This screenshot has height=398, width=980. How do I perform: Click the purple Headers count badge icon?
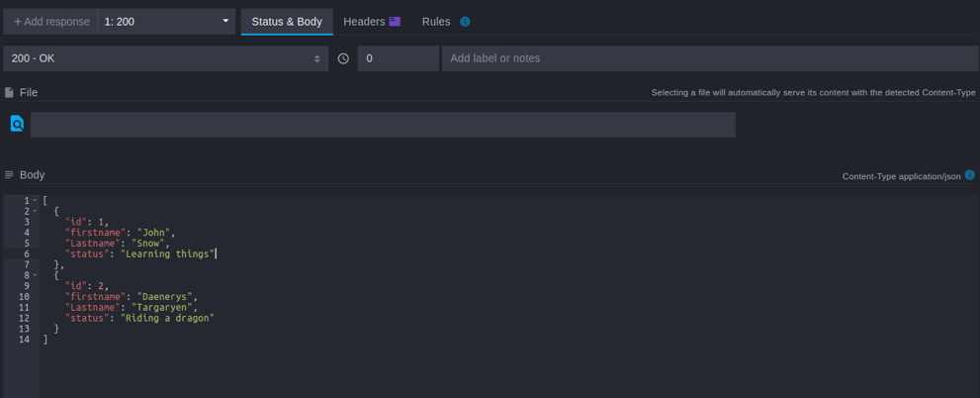pos(395,21)
